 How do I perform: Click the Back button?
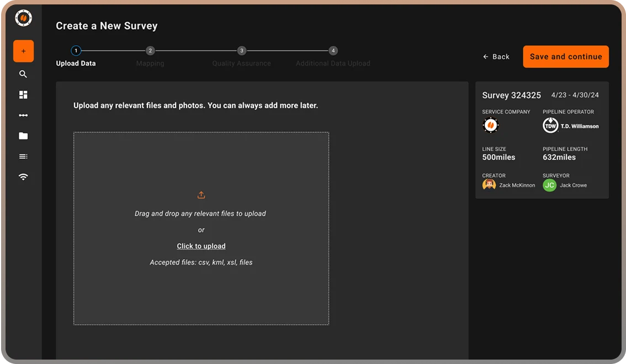coord(496,57)
